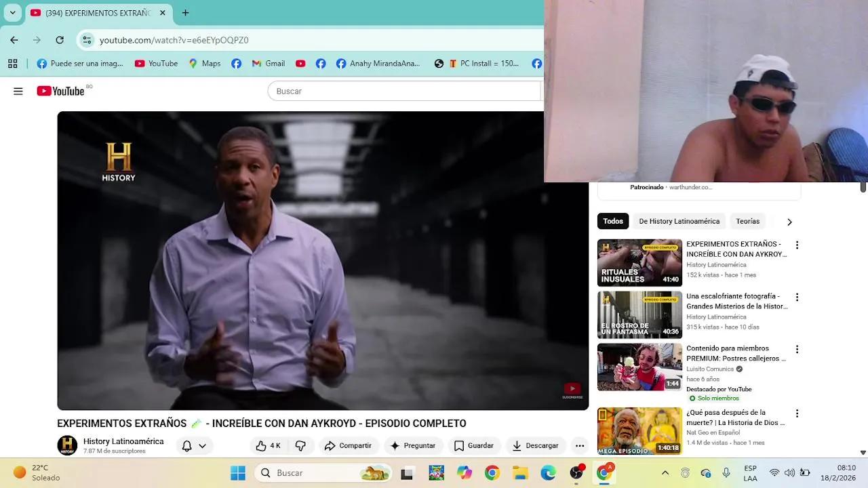
Task: Download the video with Descargar
Action: click(x=536, y=445)
